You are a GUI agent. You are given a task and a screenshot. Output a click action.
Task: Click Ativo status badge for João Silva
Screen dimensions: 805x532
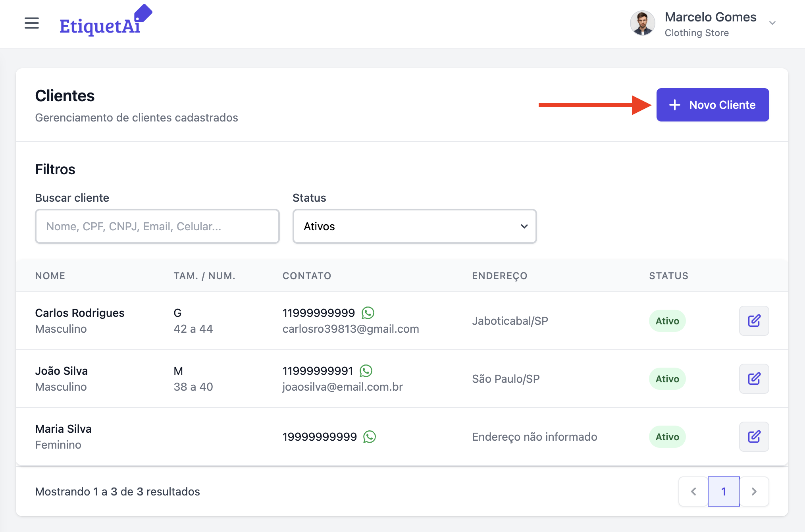pos(667,379)
